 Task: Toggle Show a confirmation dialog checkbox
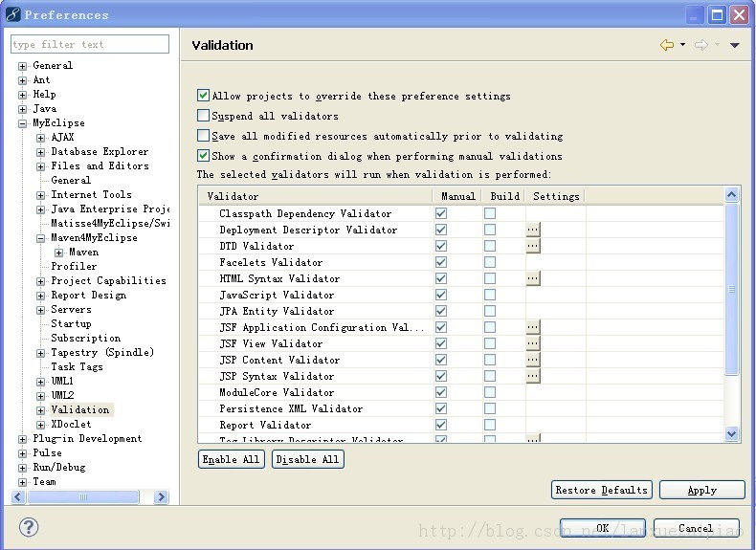coord(203,155)
